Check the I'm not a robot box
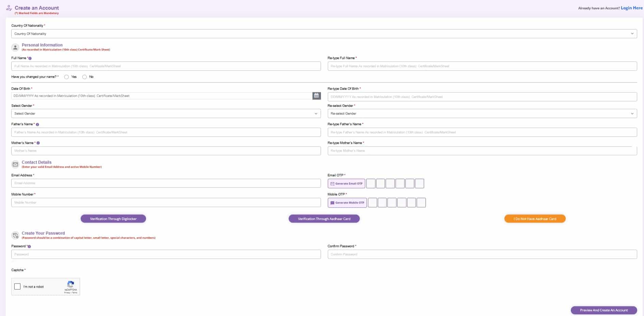Viewport: 644px width, 316px height. [x=17, y=287]
